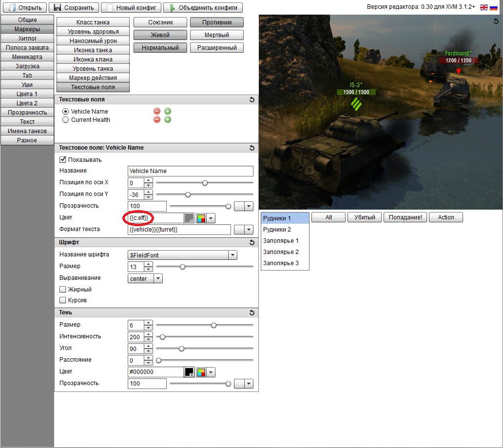Expand the shadow color palette arrow
The height and width of the screenshot is (448, 503).
click(211, 372)
